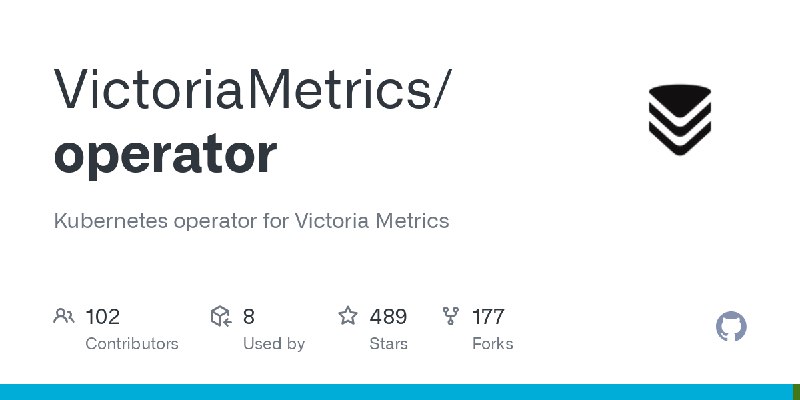Click the 489 stars count
The image size is (800, 400).
[x=388, y=316]
